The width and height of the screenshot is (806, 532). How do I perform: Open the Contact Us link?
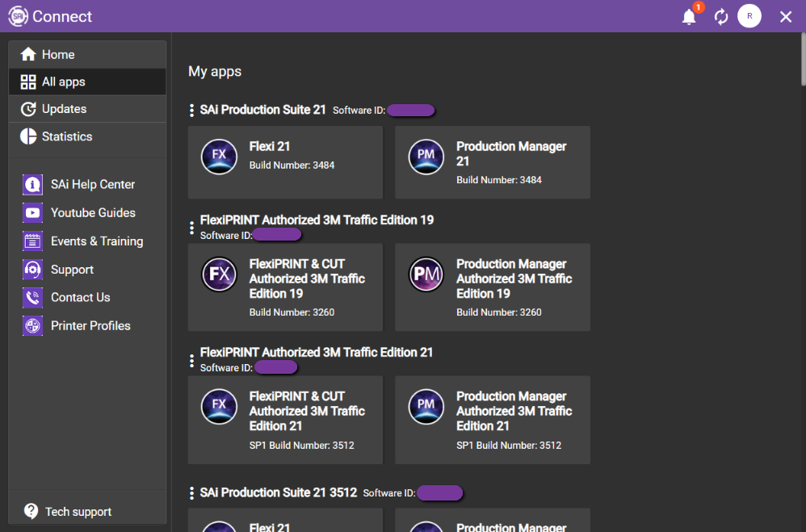pyautogui.click(x=80, y=297)
